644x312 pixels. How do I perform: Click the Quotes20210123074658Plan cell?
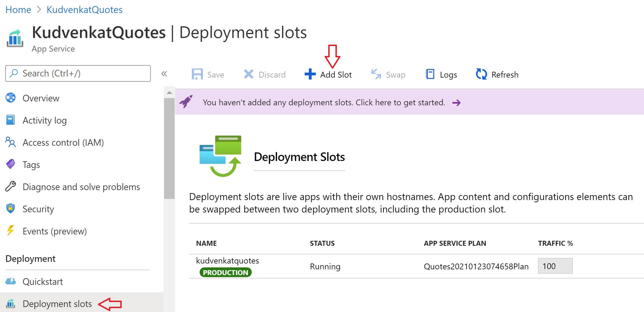pyautogui.click(x=476, y=266)
